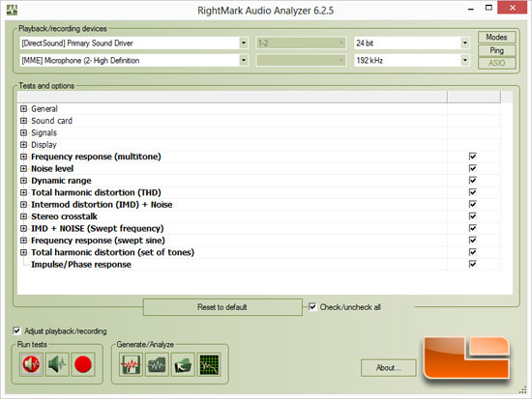Click the RightMark app icon in the title bar
Image resolution: width=532 pixels, height=399 pixels.
(x=13, y=11)
